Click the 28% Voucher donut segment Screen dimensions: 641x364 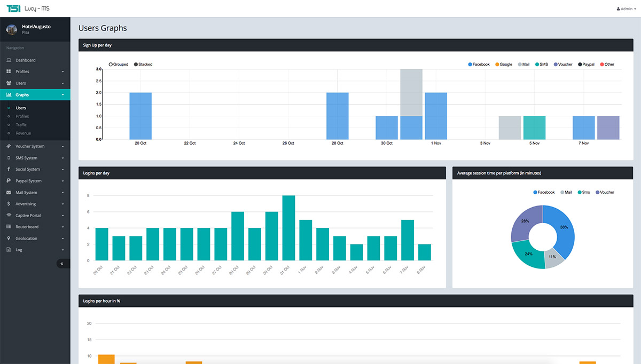[524, 221]
